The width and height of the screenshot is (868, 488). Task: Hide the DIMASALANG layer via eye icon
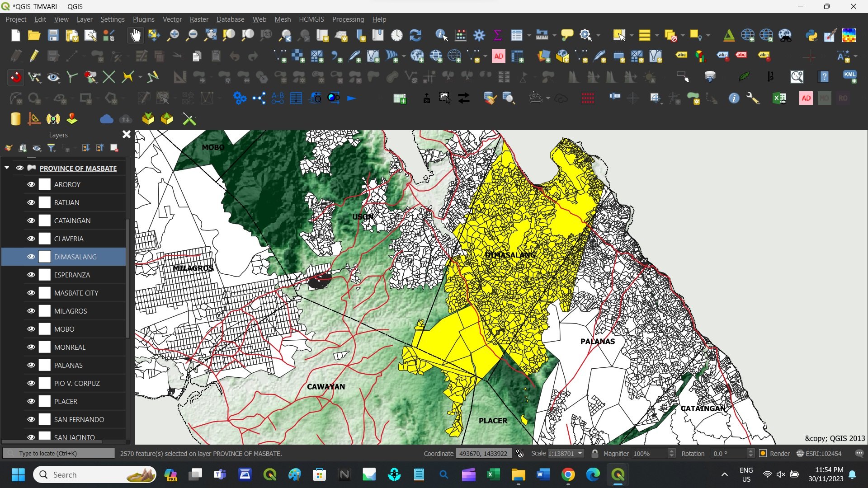[x=31, y=257]
